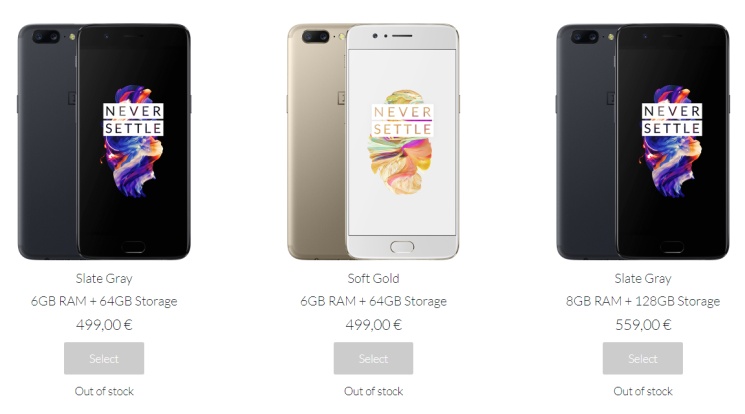Viewport: 745px width, 414px height.
Task: Click Select button under 6GB Slate Gray
Action: [104, 358]
